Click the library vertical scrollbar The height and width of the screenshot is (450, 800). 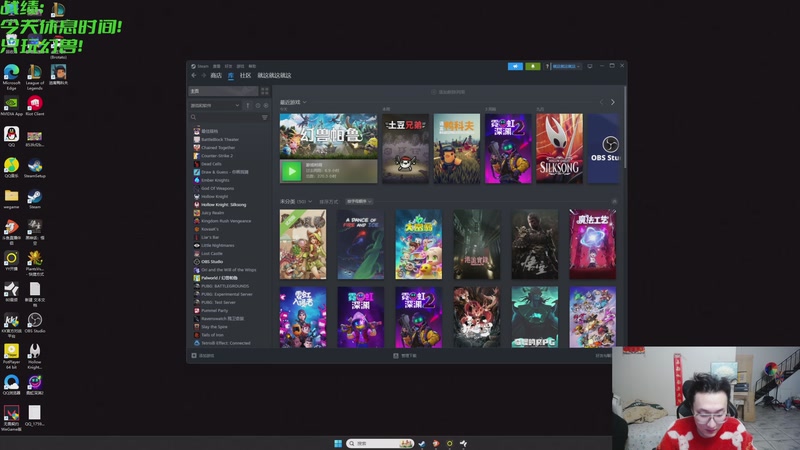click(x=624, y=128)
